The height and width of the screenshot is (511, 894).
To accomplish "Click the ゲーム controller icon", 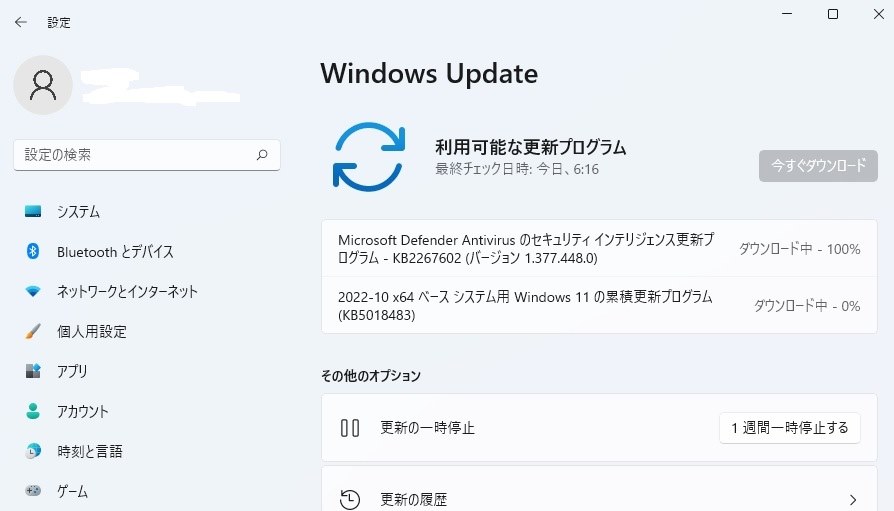I will click(x=33, y=490).
